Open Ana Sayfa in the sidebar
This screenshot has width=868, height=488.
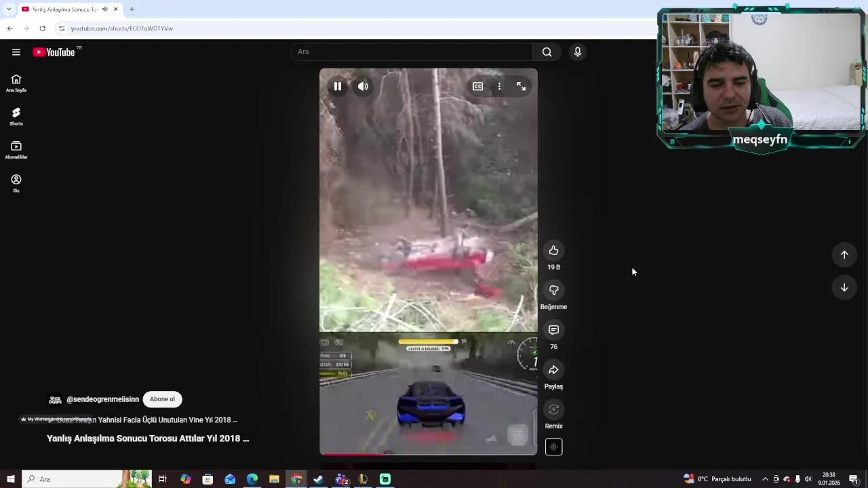(16, 83)
